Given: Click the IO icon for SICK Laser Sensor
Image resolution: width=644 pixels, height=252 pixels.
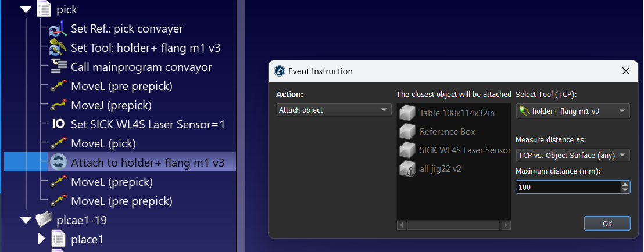Looking at the screenshot, I should pos(58,124).
